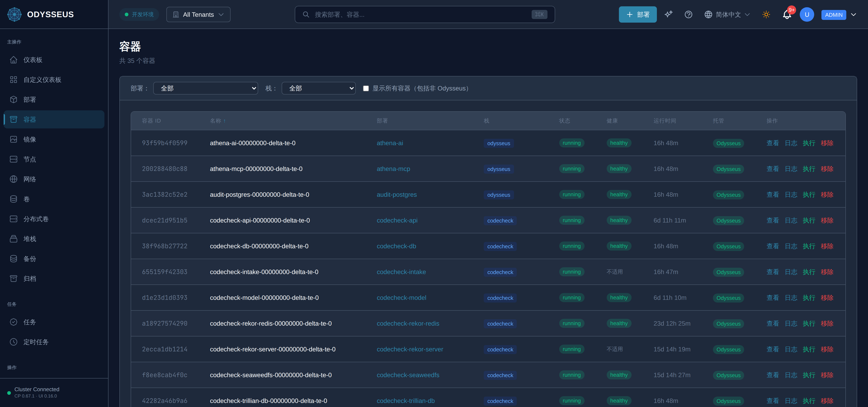This screenshot has width=868, height=407.
Task: Expand the ADMIN user menu chevron
Action: pos(853,14)
